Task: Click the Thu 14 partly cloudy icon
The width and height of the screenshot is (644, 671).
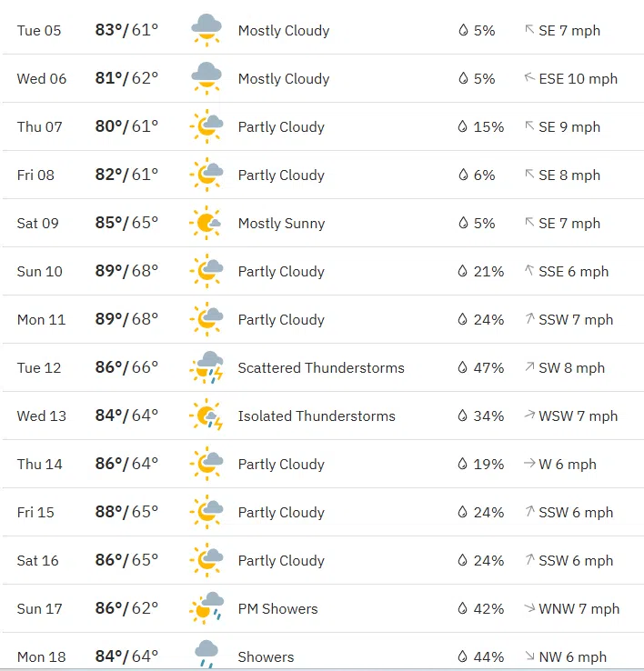Action: pos(207,464)
